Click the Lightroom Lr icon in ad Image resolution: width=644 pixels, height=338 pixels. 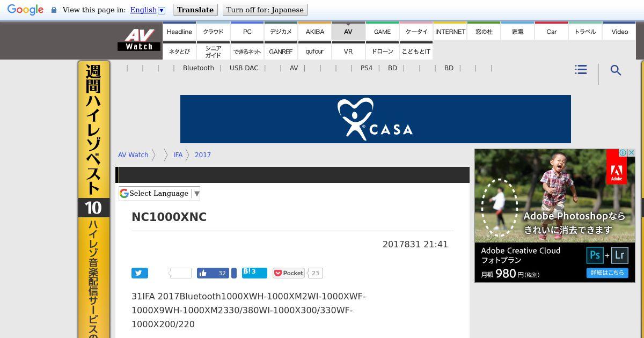pos(620,255)
